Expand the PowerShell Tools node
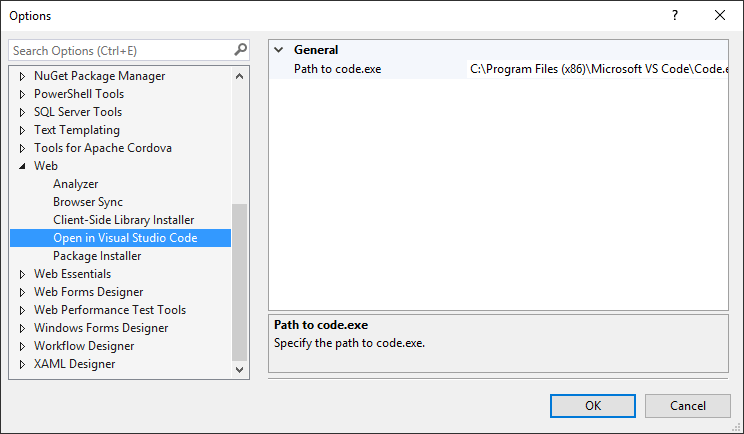The height and width of the screenshot is (434, 744). tap(22, 94)
